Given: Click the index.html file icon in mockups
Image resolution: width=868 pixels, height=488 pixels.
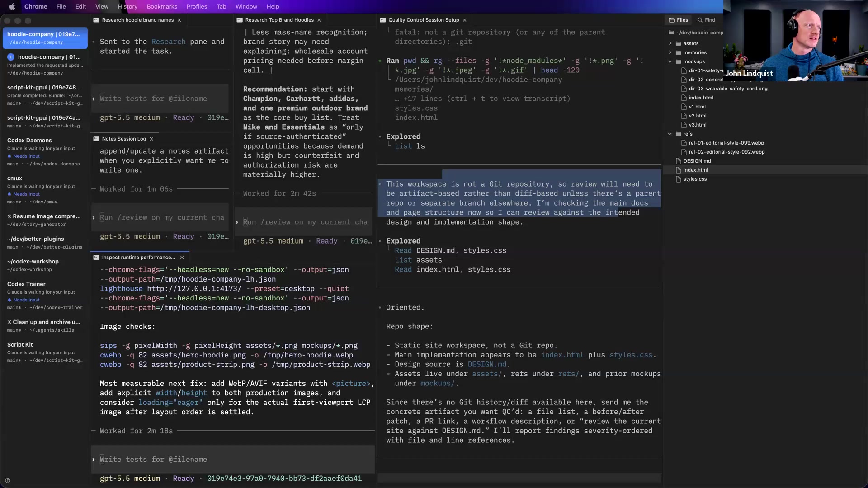Looking at the screenshot, I should [684, 98].
